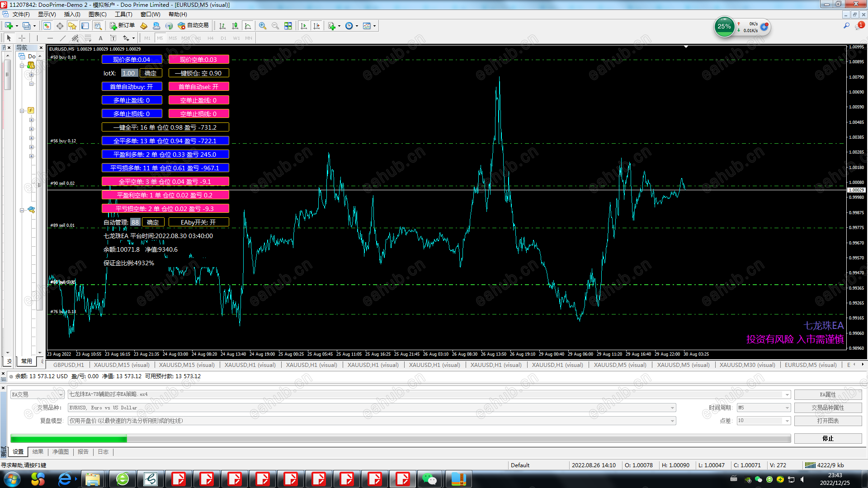Open the 复盘模型 dropdown
868x488 pixels.
[x=672, y=421]
